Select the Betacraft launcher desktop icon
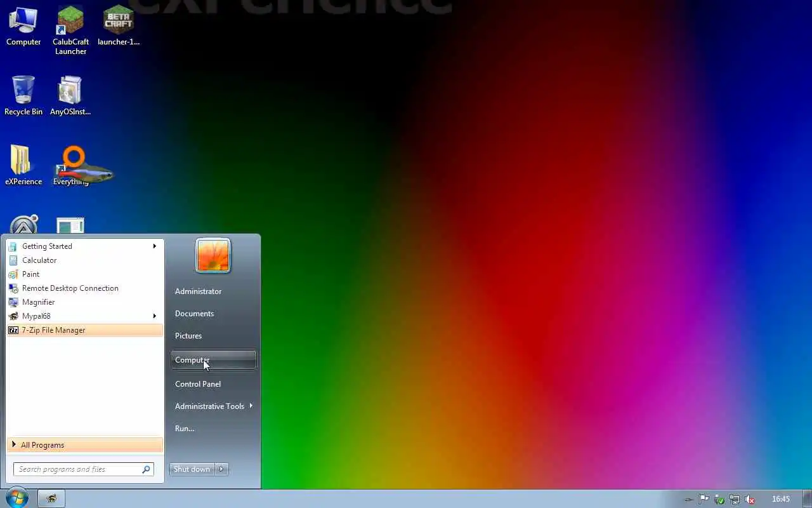The image size is (812, 508). [119, 27]
